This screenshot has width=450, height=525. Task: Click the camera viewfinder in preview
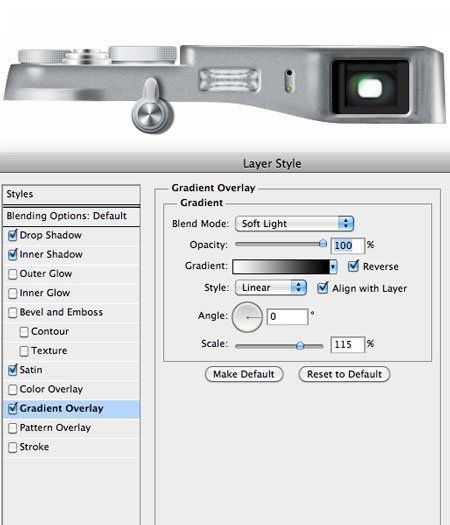click(x=370, y=88)
